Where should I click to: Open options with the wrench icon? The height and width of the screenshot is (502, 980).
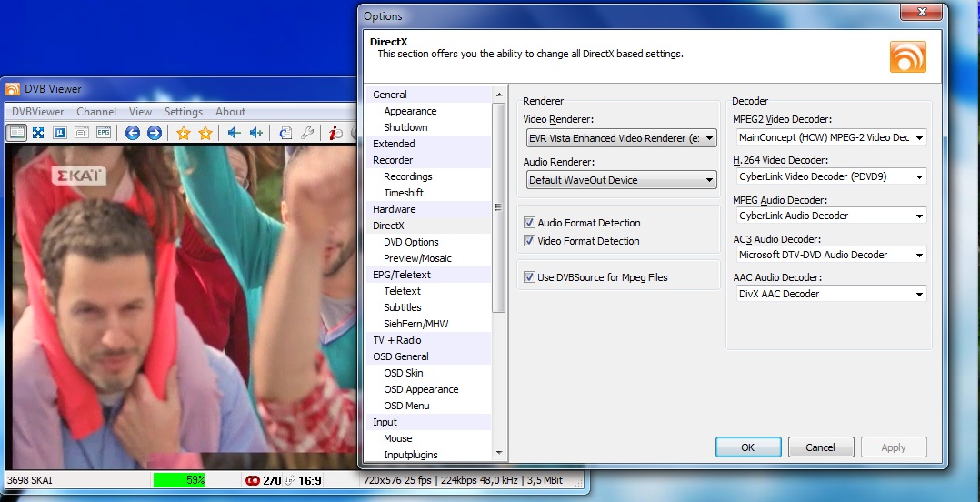click(307, 133)
